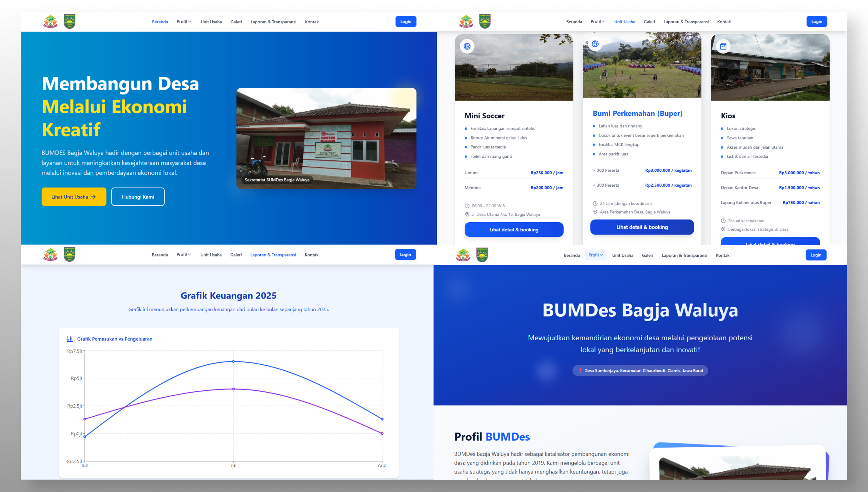Click the map pin beside Area Perkemahan Desa
The height and width of the screenshot is (492, 868).
(595, 212)
